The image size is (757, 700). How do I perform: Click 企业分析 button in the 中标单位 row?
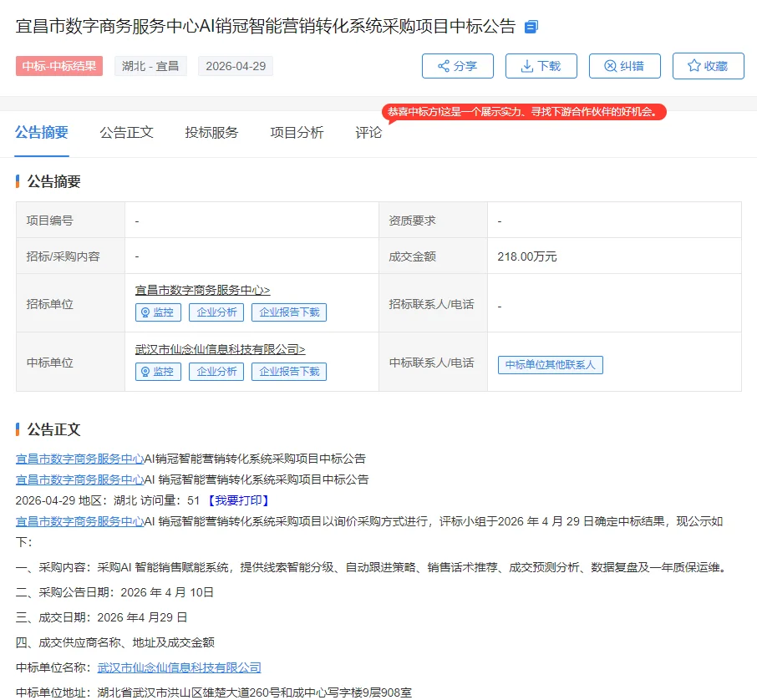tap(216, 372)
